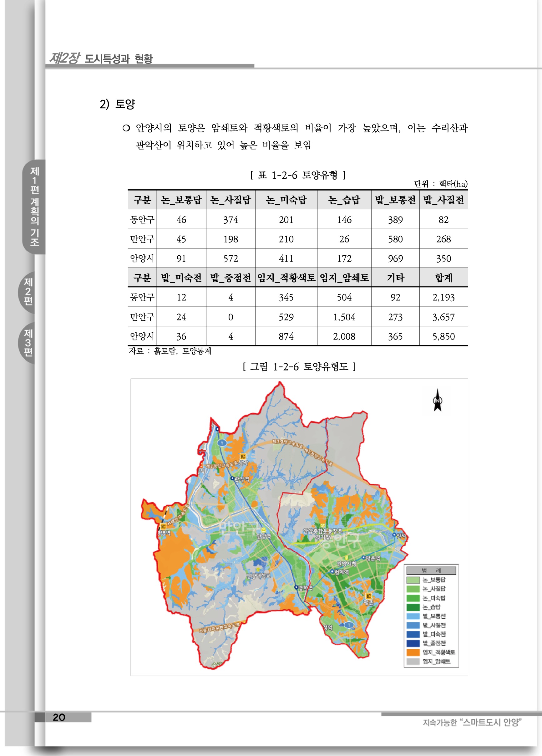Screen dimensions: 542x756
Task: Click the 안양대학교 label on the map
Action: click(x=258, y=576)
